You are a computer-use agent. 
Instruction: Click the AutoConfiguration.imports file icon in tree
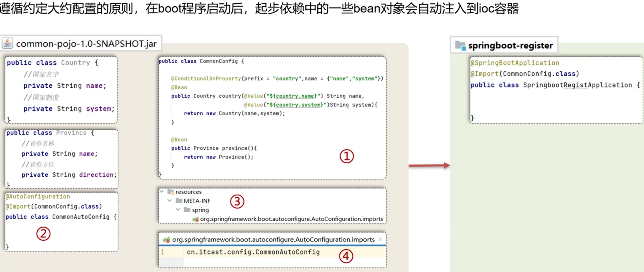tap(196, 219)
